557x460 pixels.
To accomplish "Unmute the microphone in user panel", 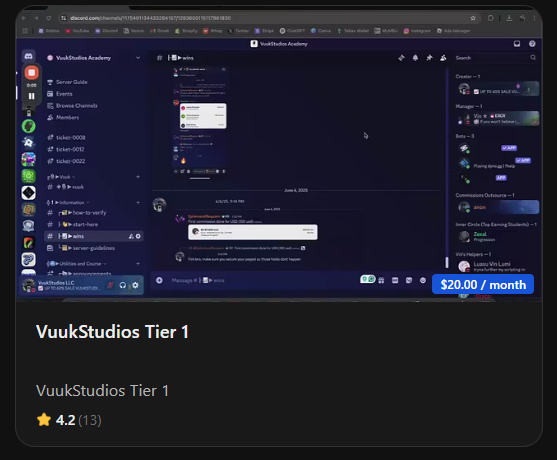I will coord(110,285).
